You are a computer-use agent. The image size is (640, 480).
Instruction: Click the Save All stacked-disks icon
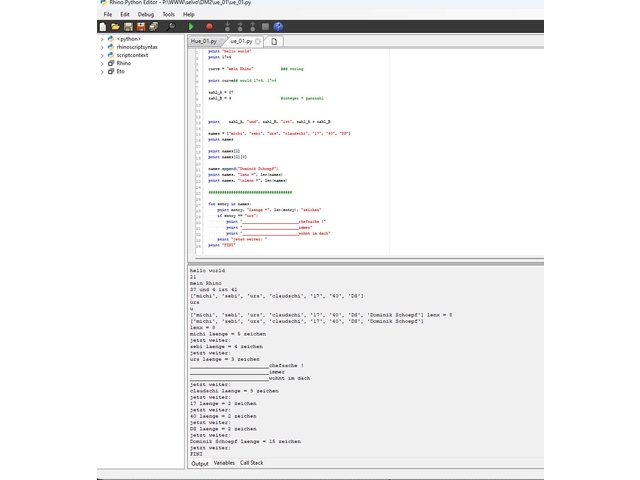(x=154, y=27)
